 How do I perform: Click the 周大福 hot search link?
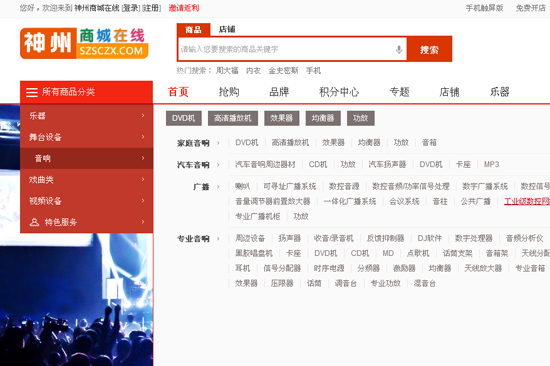(x=227, y=71)
